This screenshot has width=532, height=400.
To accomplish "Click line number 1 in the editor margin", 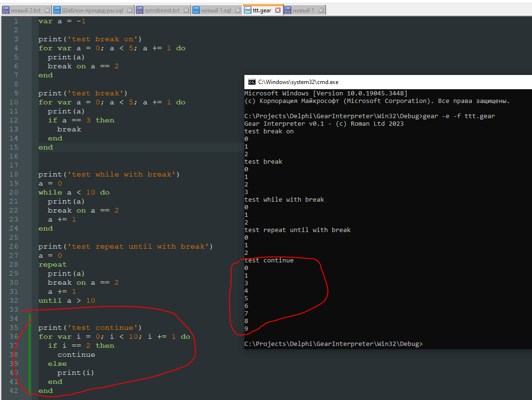I will coord(16,21).
